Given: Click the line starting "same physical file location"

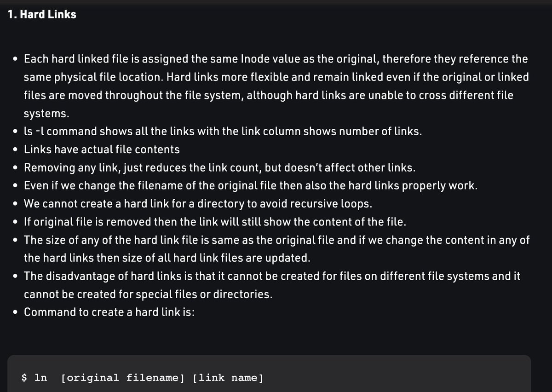Looking at the screenshot, I should point(276,77).
